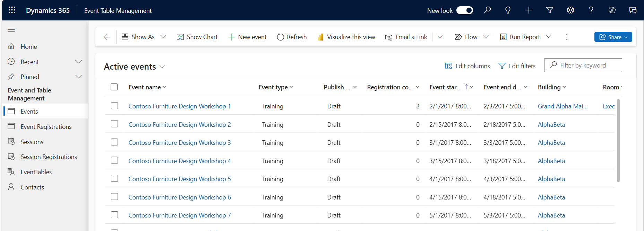Refresh the events list
This screenshot has height=231, width=644.
click(x=292, y=37)
